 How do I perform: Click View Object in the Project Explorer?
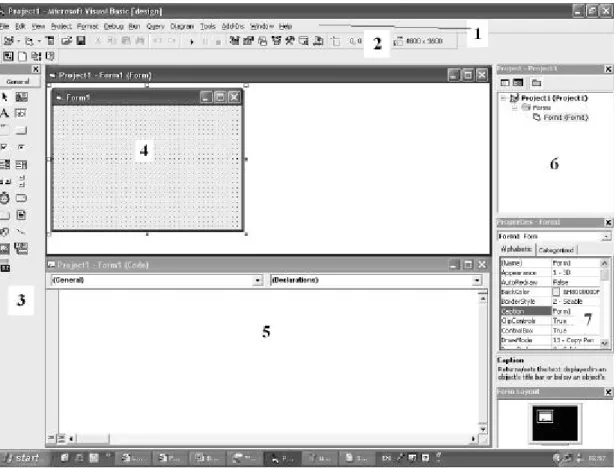(x=519, y=83)
